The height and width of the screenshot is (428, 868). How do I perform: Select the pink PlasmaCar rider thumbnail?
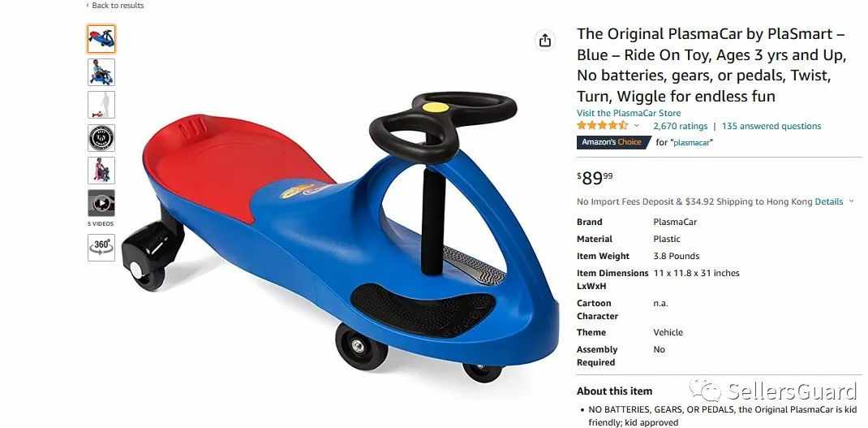pyautogui.click(x=101, y=171)
